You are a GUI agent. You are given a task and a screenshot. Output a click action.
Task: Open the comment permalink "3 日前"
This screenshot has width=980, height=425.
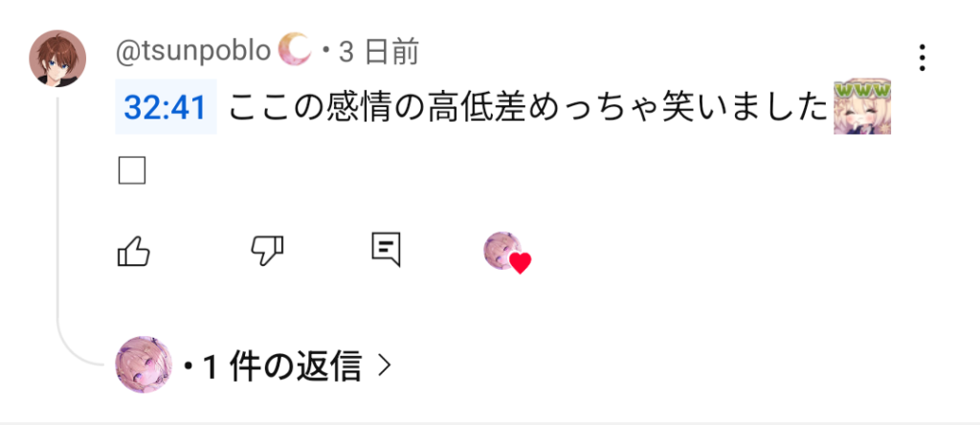pyautogui.click(x=379, y=53)
